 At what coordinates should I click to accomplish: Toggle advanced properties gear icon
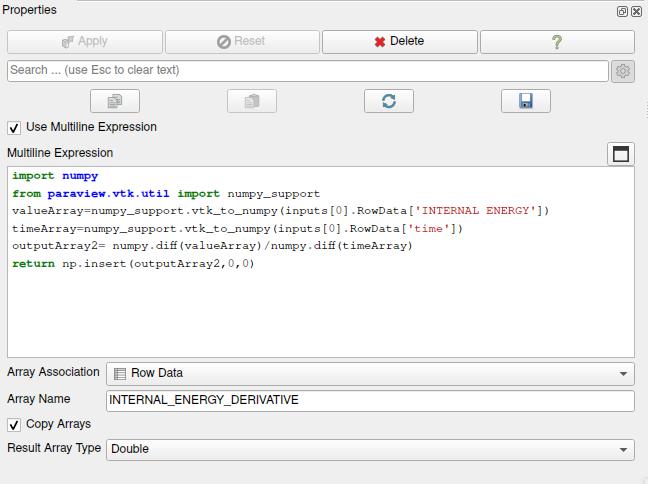tap(623, 71)
